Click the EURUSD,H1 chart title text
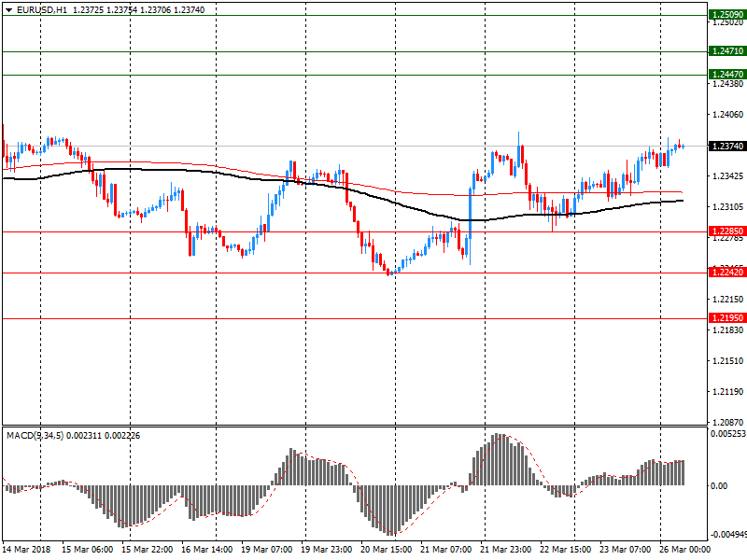The width and height of the screenshot is (747, 560). [42, 9]
